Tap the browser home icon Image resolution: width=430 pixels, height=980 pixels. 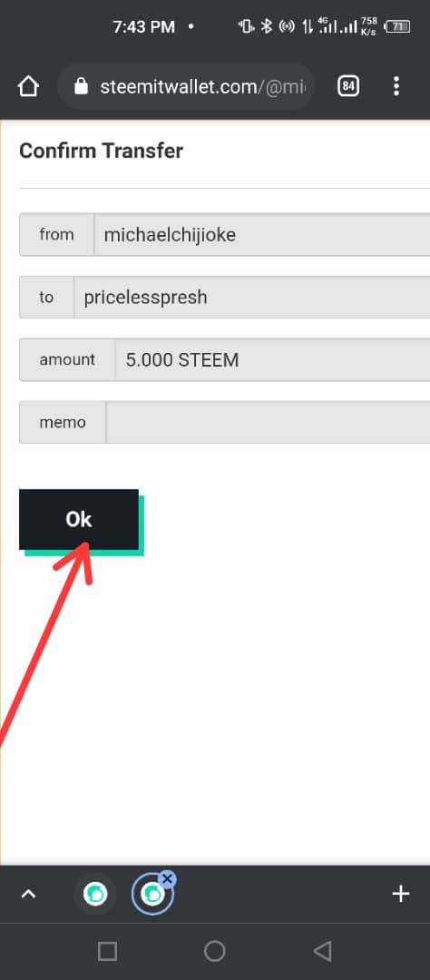pyautogui.click(x=29, y=86)
